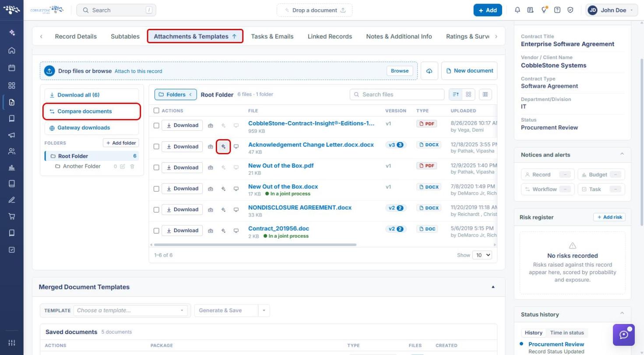
Task: Open the Choose a template dropdown
Action: tap(130, 310)
